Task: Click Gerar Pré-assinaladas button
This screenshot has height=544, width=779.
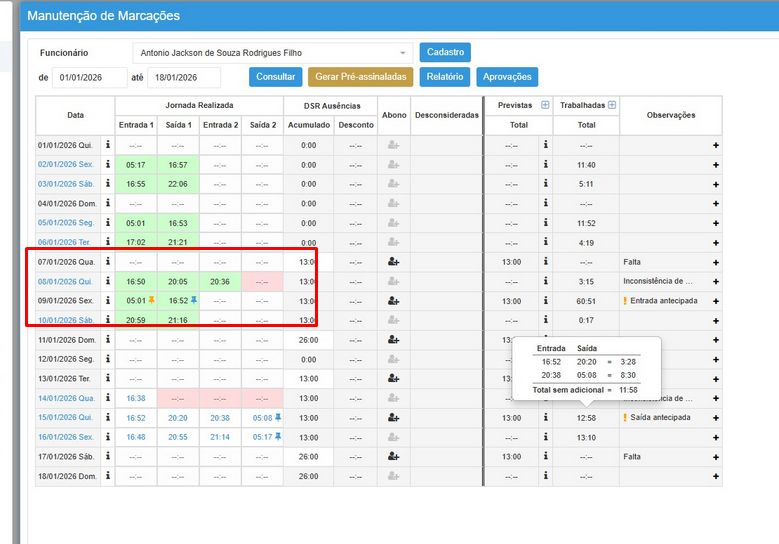Action: pos(360,77)
